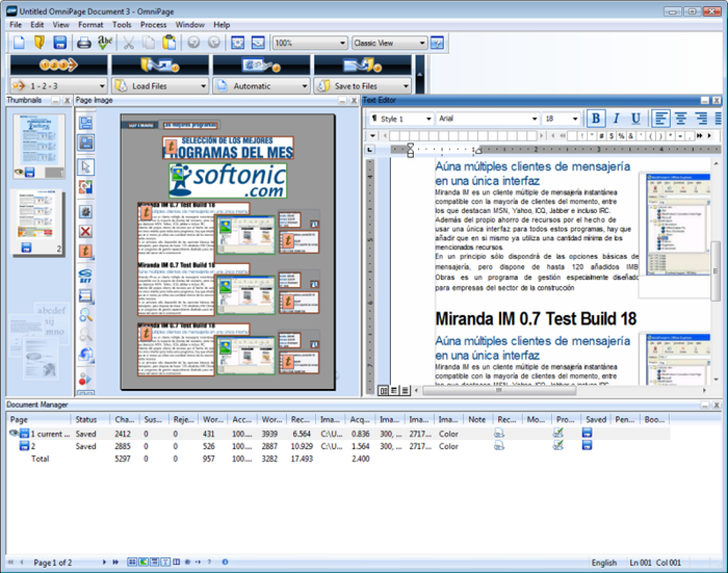
Task: Click the gear process zone tool
Action: [x=86, y=212]
